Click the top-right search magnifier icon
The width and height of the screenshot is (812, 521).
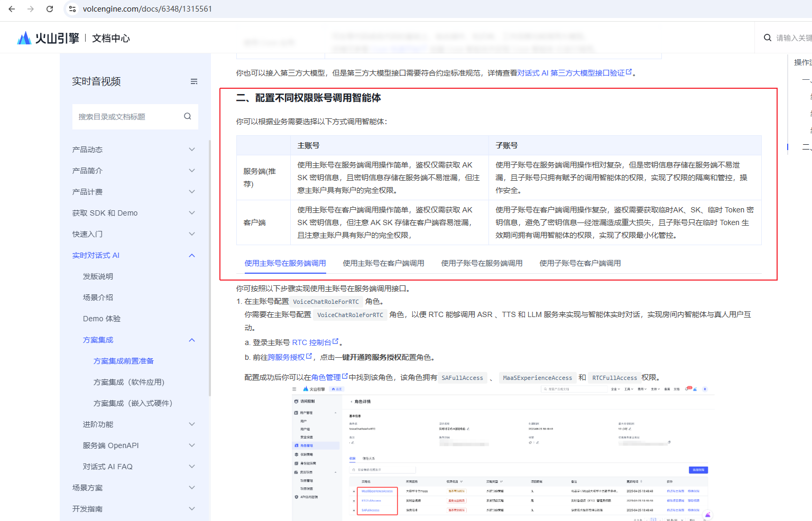pyautogui.click(x=768, y=38)
